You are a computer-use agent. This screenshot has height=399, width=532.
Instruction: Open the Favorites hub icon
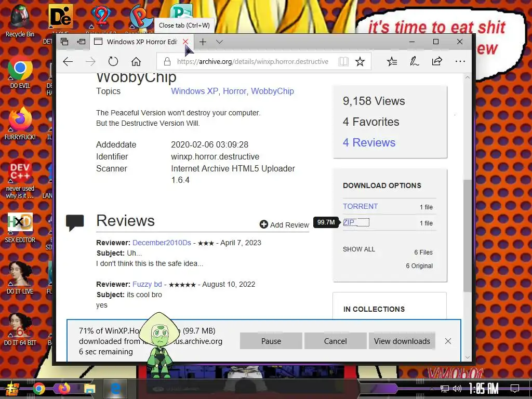(392, 61)
